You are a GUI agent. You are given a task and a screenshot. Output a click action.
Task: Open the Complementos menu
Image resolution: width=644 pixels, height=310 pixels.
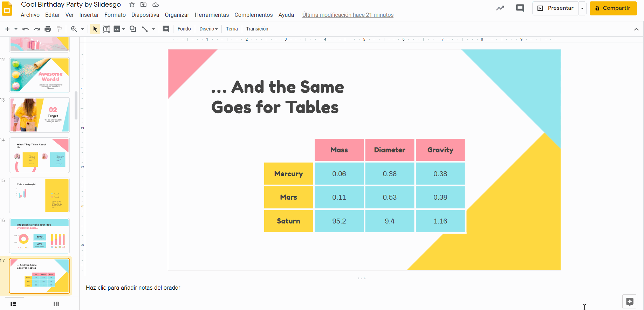[254, 15]
